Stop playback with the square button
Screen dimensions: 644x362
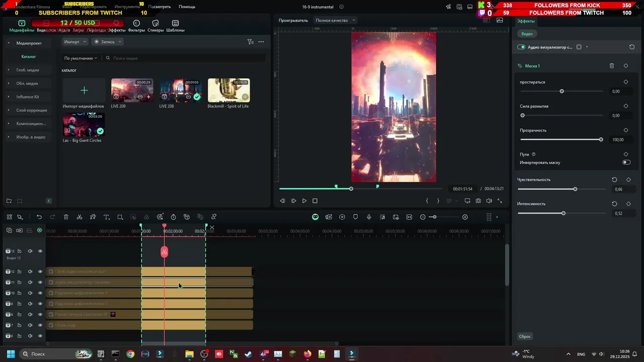315,201
